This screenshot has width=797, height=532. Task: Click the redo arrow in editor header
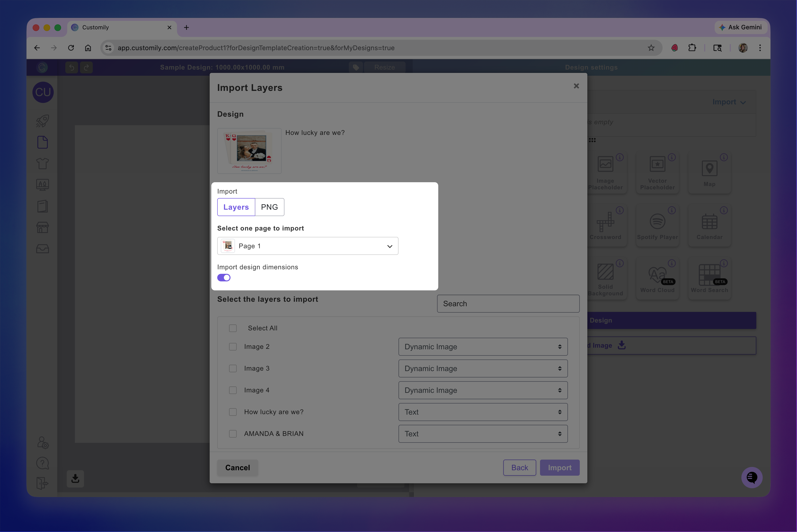pos(87,67)
